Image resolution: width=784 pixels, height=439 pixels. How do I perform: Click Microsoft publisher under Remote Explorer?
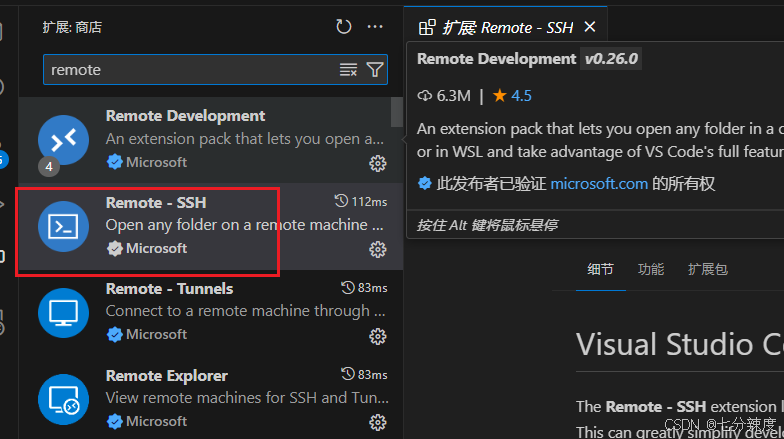point(156,421)
